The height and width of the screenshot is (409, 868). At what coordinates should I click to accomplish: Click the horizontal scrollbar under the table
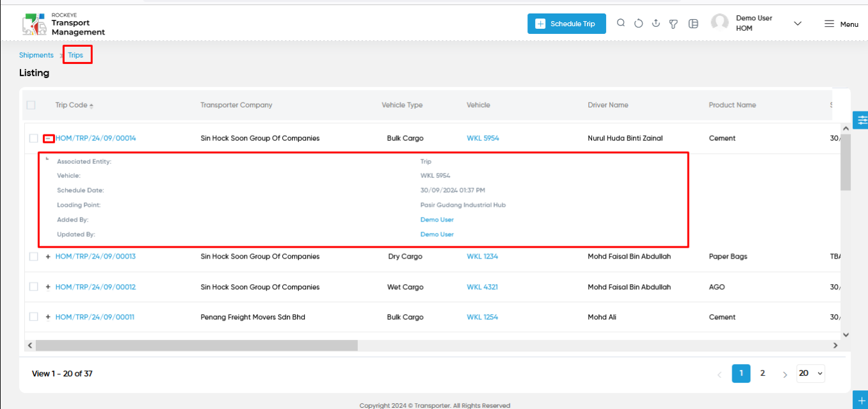coord(197,345)
